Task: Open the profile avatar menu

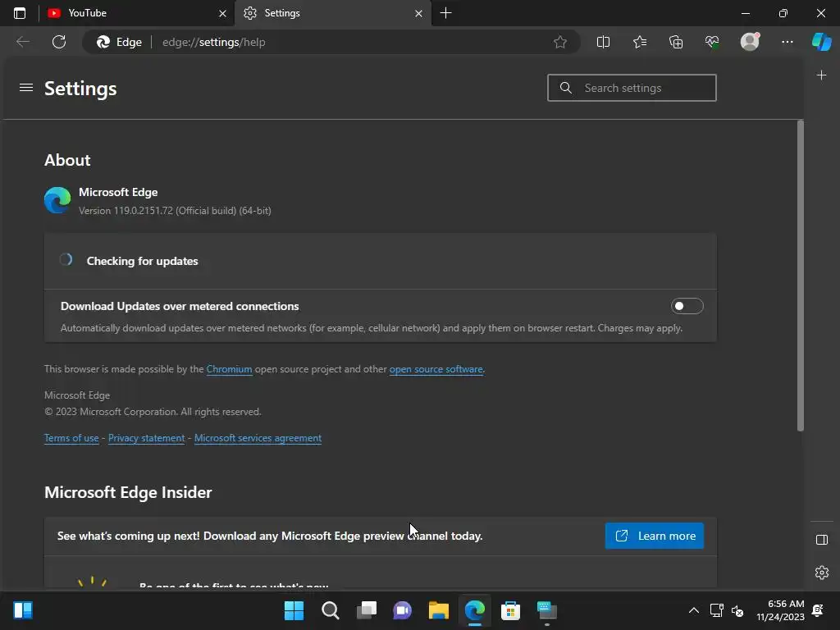Action: (750, 41)
